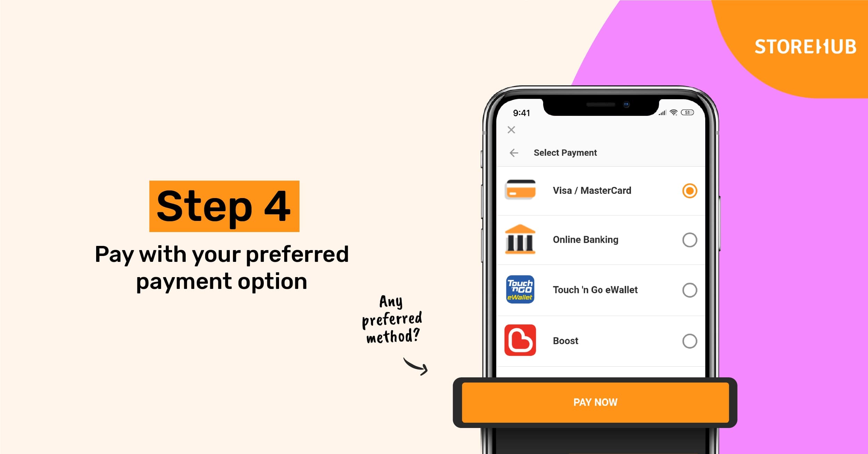Select the Online Banking radio button
Image resolution: width=868 pixels, height=454 pixels.
[690, 240]
